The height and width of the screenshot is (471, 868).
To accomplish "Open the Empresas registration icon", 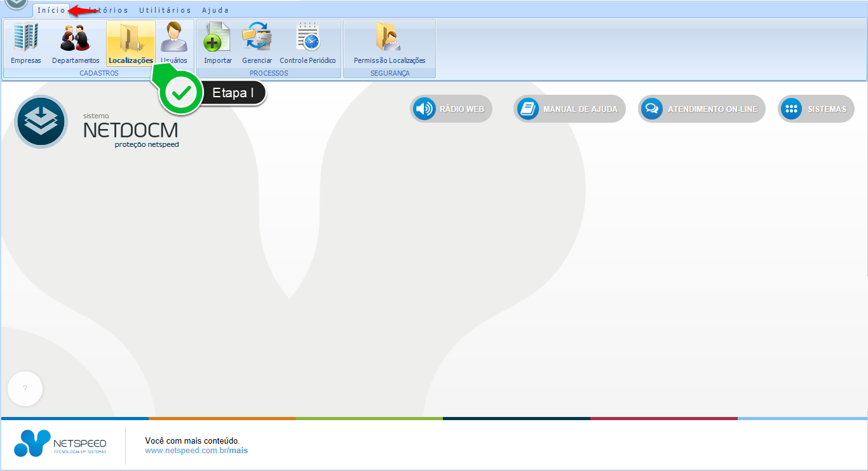I will (x=25, y=43).
